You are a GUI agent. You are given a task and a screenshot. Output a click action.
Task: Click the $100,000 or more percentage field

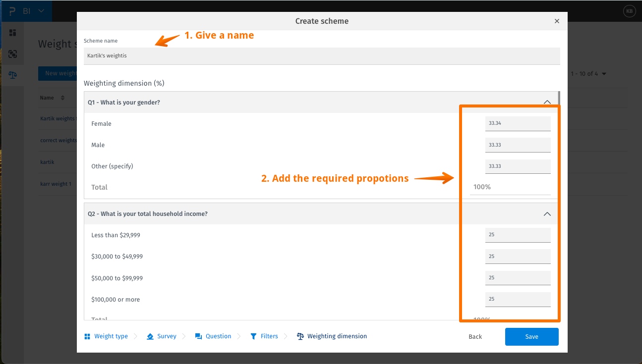click(x=517, y=299)
